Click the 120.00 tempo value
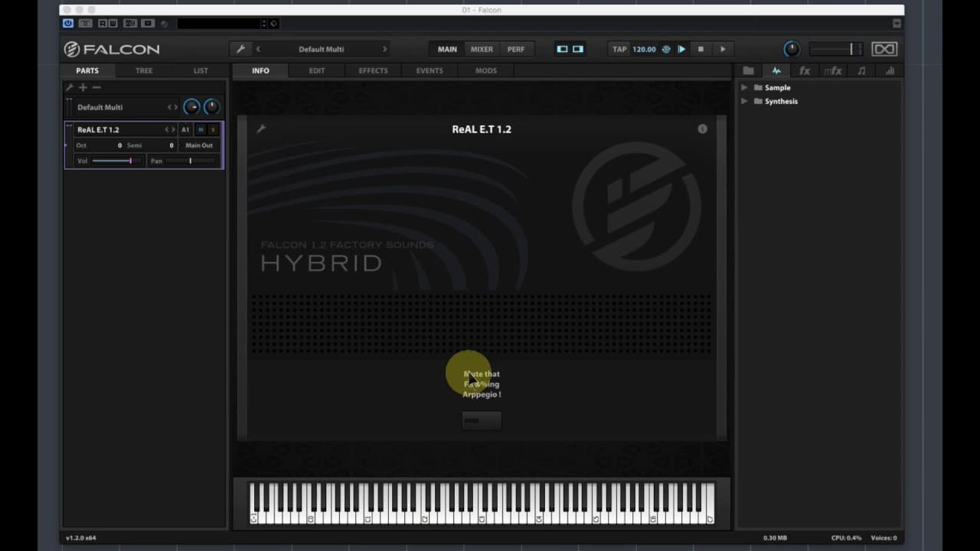The width and height of the screenshot is (980, 551). point(644,49)
